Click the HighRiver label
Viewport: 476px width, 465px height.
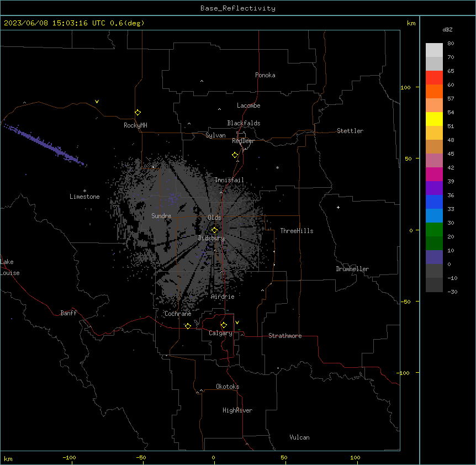(x=237, y=410)
